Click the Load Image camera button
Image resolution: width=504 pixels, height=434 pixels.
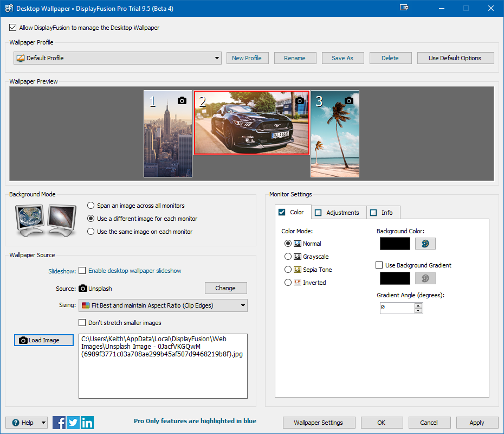43,340
